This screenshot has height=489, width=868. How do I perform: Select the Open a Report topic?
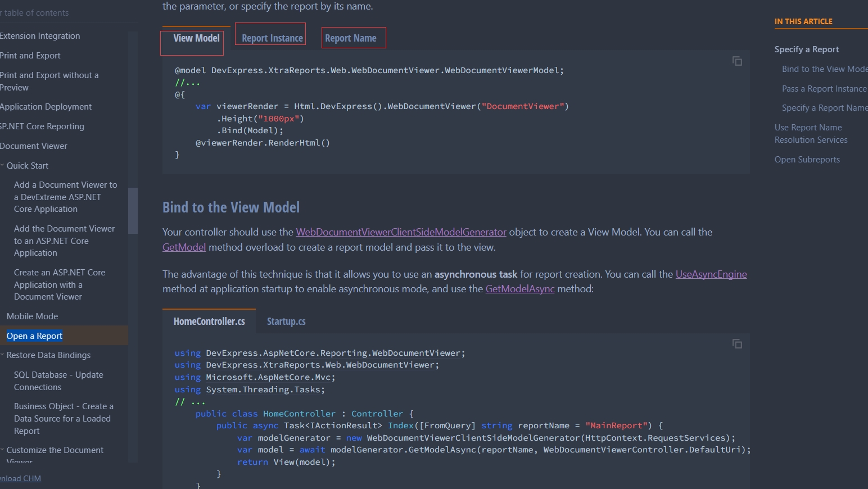click(34, 336)
